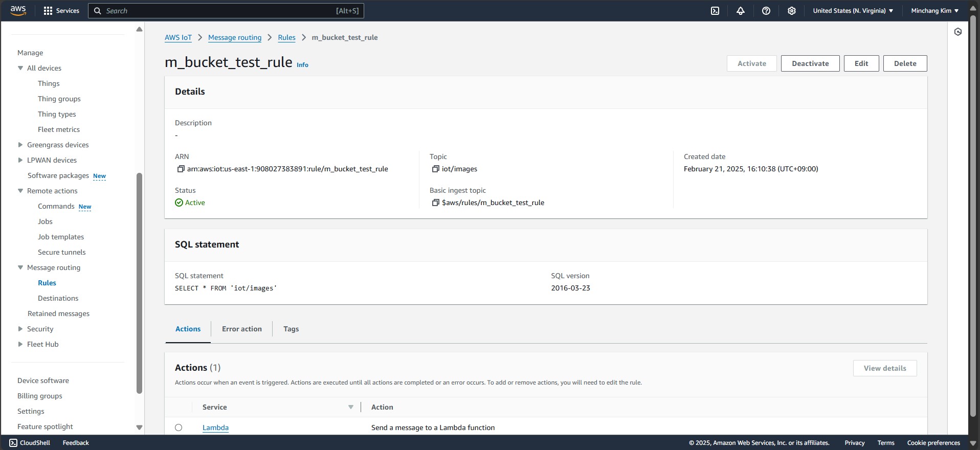The width and height of the screenshot is (980, 450).
Task: Open Job templates in the sidebar
Action: (x=61, y=237)
